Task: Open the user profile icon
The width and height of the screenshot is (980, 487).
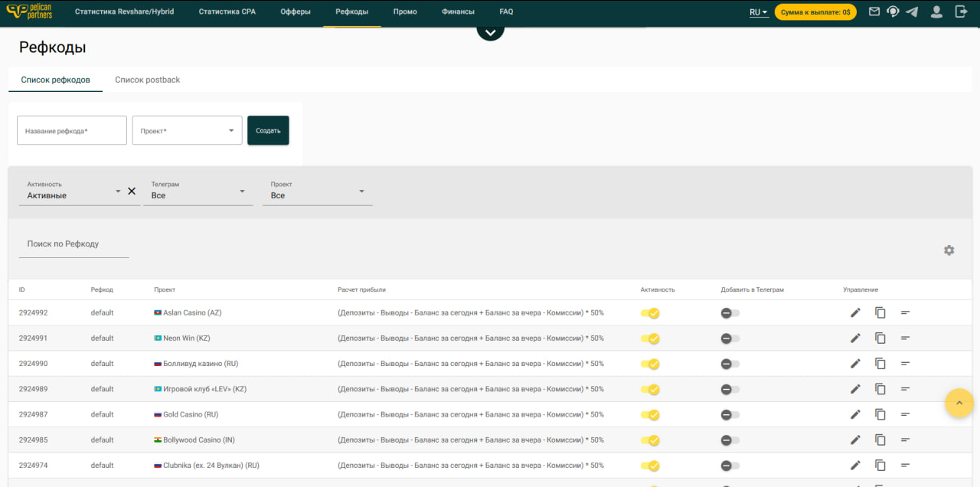Action: [x=936, y=12]
